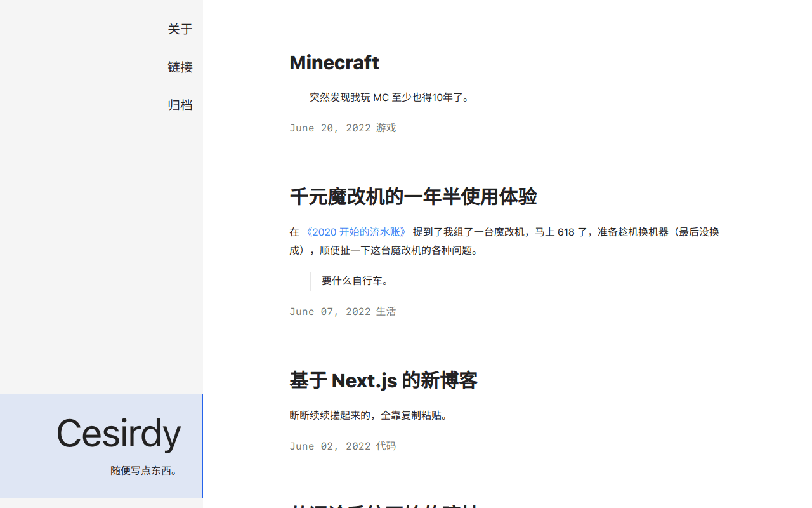Go to the 归档 archive page
Viewport: 812px width, 508px height.
coord(180,105)
